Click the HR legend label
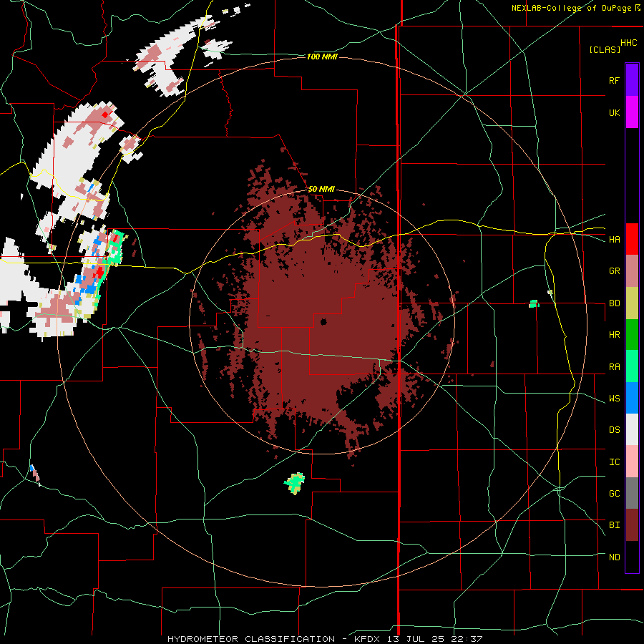The image size is (644, 644). click(x=614, y=335)
